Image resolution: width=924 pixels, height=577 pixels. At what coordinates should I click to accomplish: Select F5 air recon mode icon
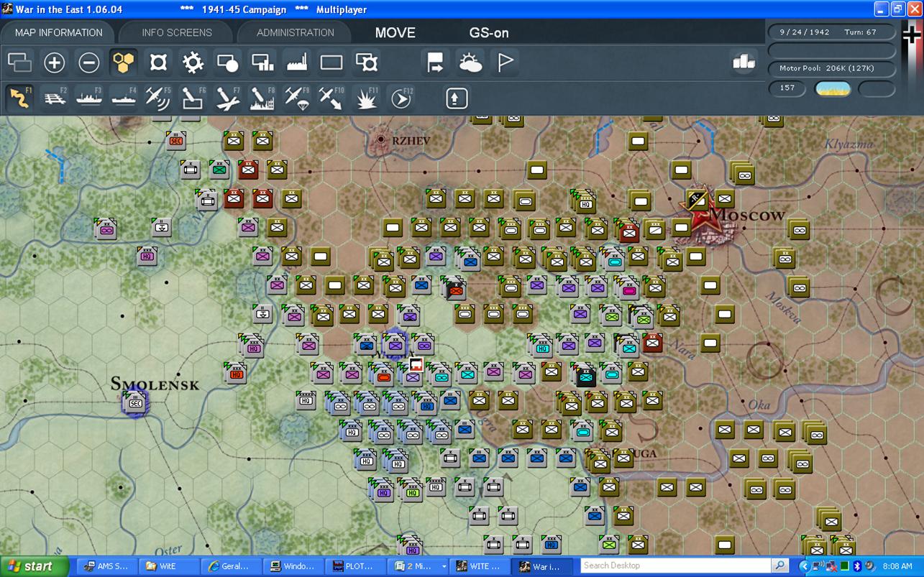[x=158, y=98]
